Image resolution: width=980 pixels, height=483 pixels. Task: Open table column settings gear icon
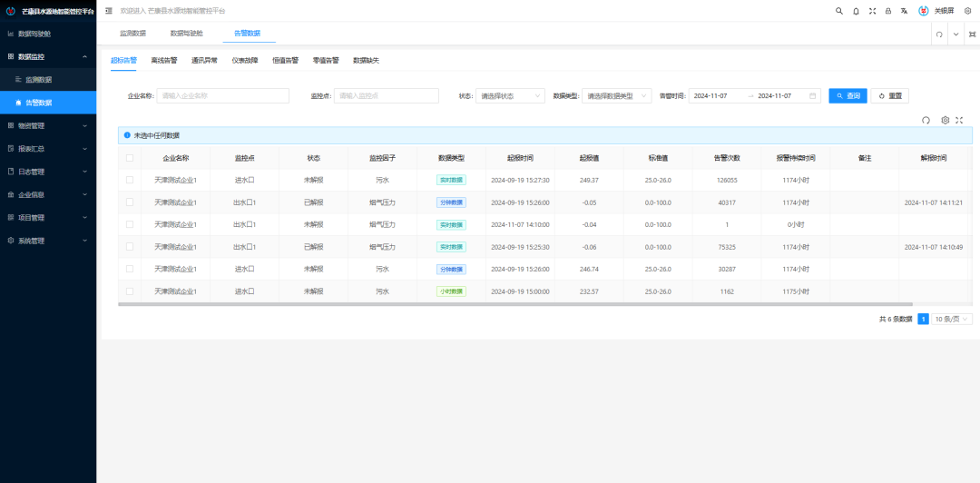coord(945,120)
